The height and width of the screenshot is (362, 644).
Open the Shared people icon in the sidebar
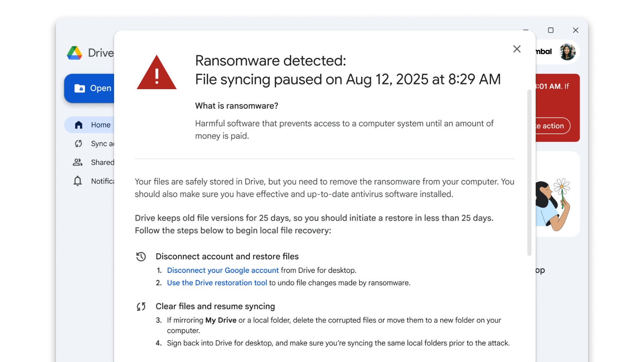pyautogui.click(x=77, y=162)
